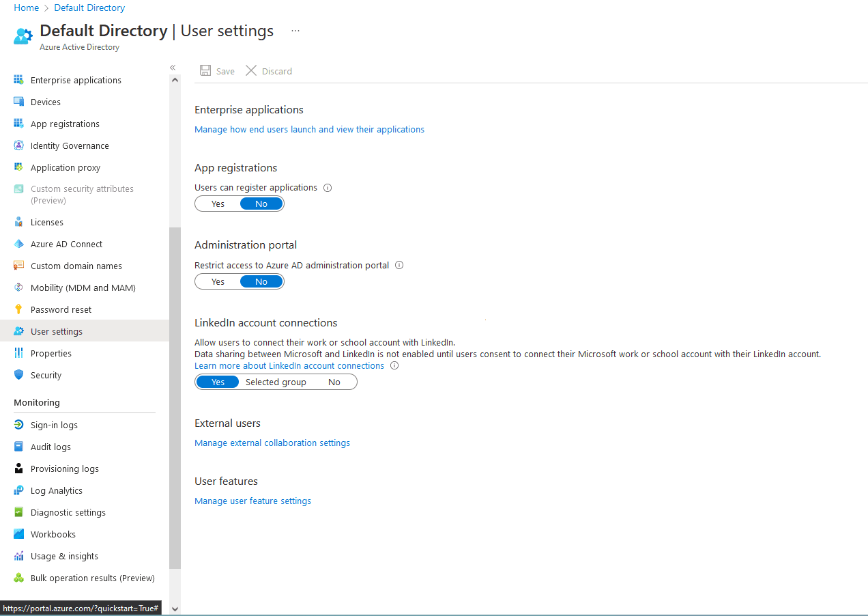Click the Security shield icon

18,375
